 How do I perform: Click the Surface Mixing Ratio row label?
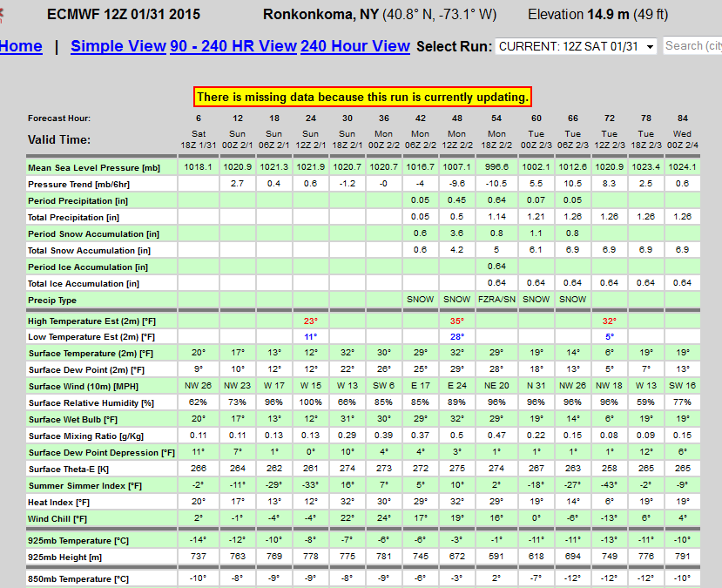click(86, 436)
